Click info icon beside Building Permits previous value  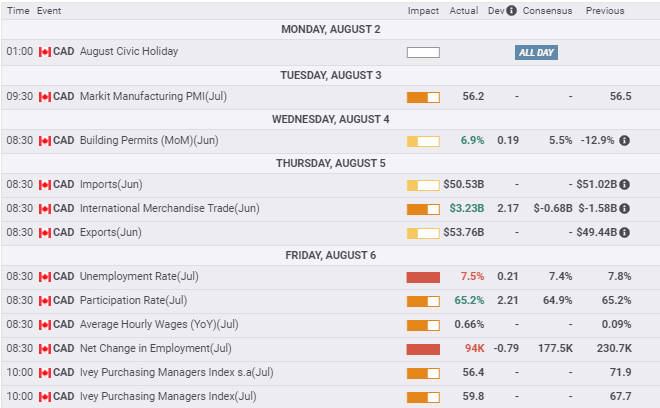click(624, 141)
